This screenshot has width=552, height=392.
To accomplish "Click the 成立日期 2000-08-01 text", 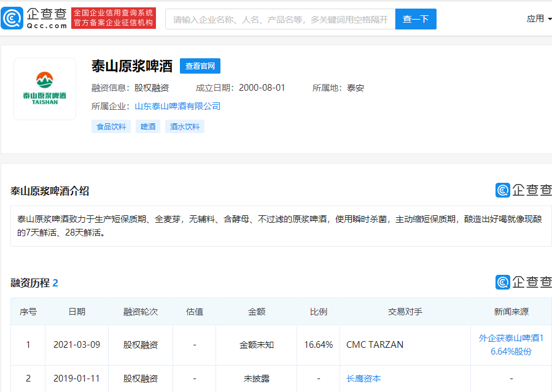I will 240,88.
